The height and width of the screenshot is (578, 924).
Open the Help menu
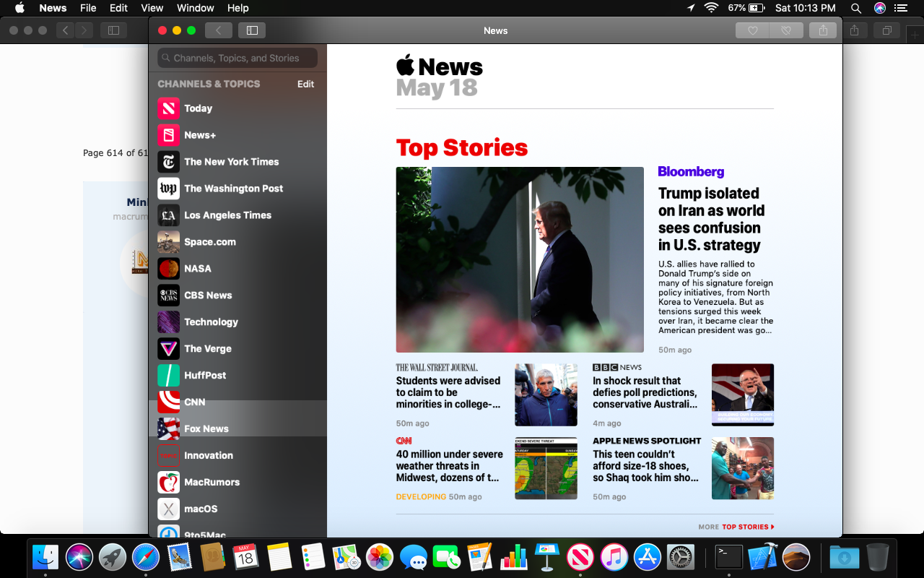pyautogui.click(x=237, y=8)
